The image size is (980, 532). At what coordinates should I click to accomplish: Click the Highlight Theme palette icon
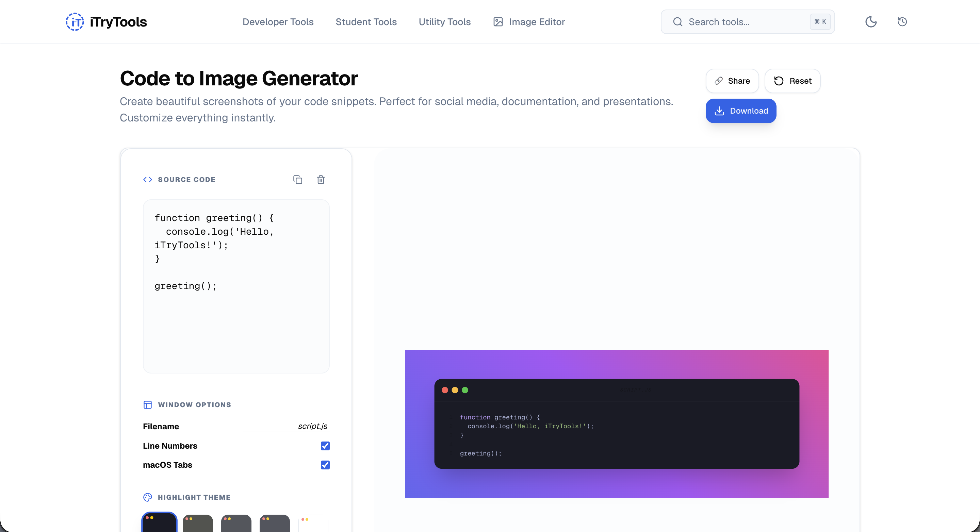tap(147, 497)
